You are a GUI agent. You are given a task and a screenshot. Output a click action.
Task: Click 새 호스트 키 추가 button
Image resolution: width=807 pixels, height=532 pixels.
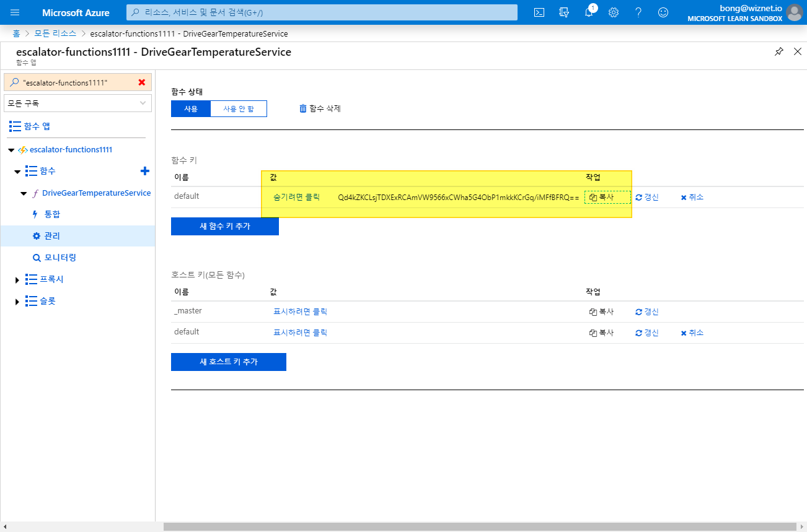point(229,362)
